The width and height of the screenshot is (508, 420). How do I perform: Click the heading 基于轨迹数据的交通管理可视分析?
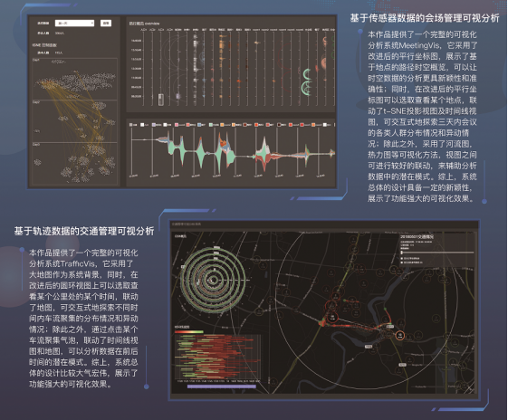[84, 231]
